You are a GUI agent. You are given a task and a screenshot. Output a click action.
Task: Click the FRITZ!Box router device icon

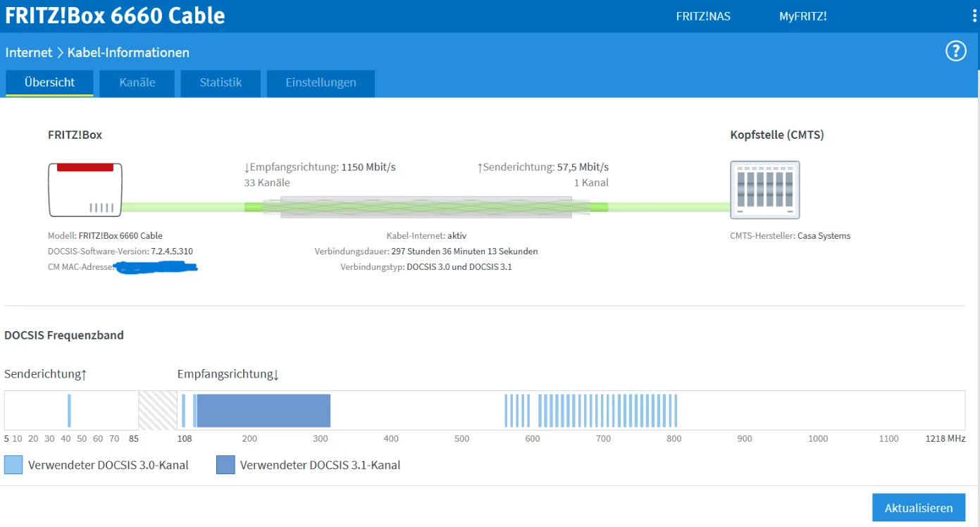(85, 190)
